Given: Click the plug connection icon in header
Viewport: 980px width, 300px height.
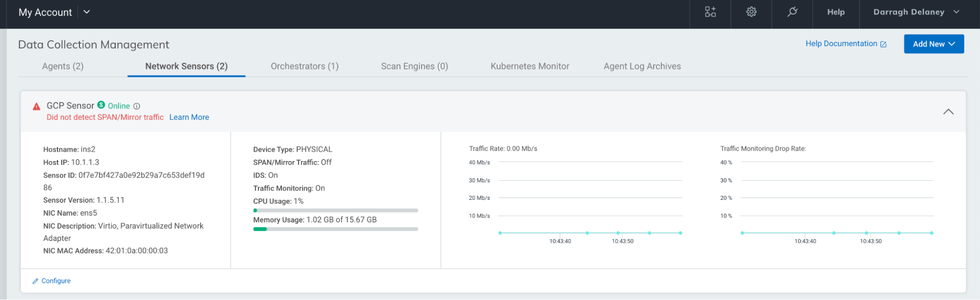Looking at the screenshot, I should pyautogui.click(x=792, y=12).
